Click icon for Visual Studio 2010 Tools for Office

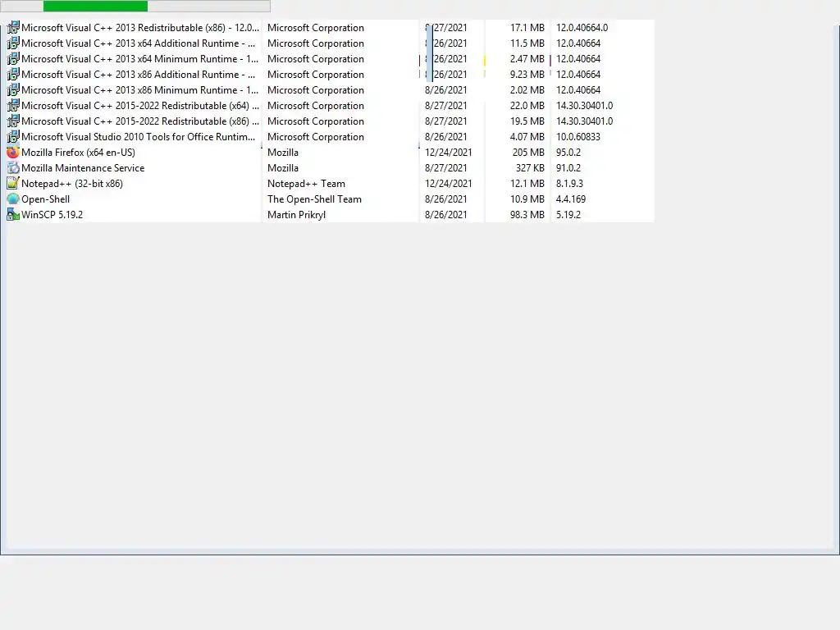pyautogui.click(x=13, y=136)
